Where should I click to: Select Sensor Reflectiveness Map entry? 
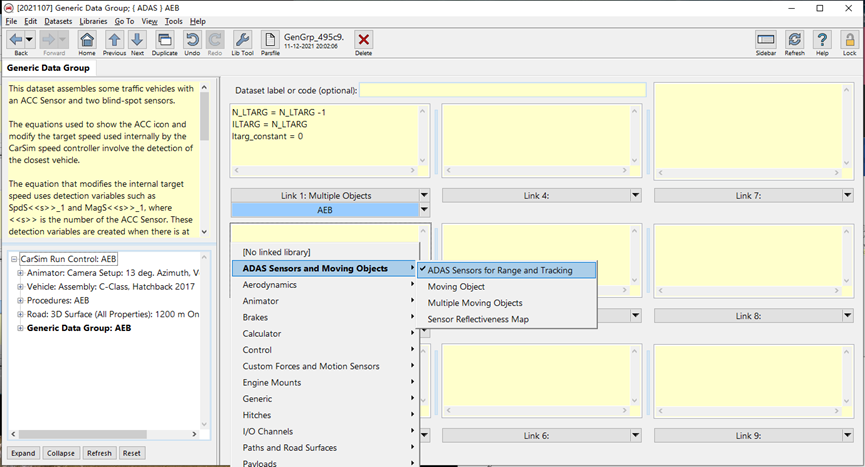coord(506,319)
